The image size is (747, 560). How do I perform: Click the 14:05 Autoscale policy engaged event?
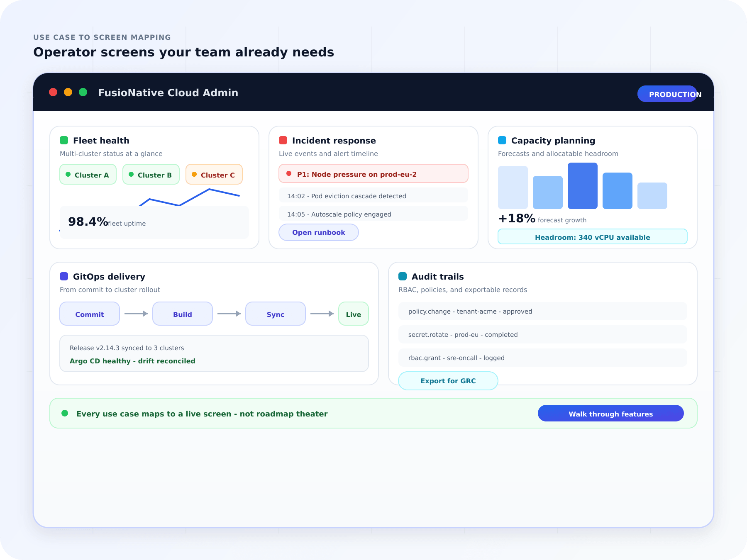[373, 214]
